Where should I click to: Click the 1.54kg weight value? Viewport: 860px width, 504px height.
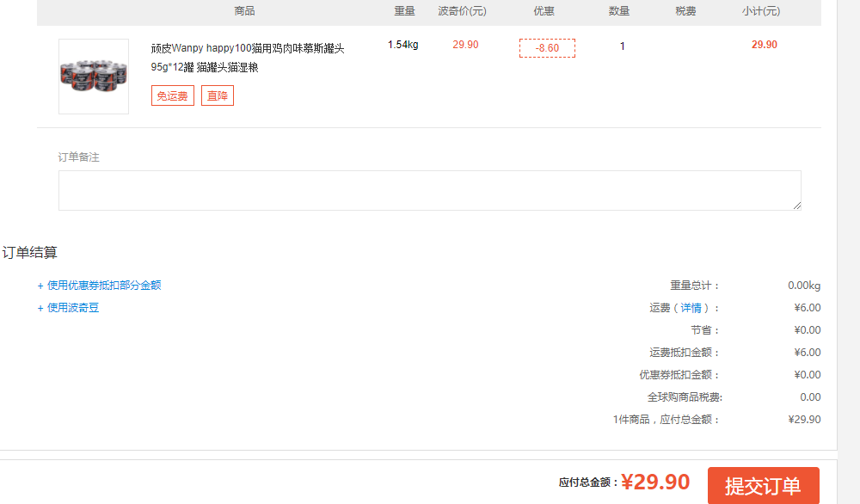click(x=402, y=45)
